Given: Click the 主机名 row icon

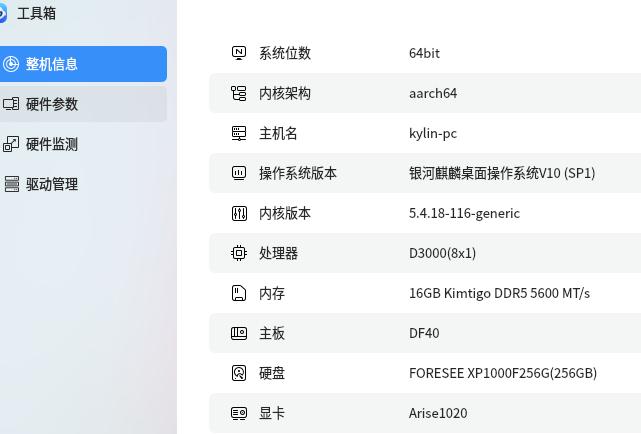Looking at the screenshot, I should tap(239, 133).
